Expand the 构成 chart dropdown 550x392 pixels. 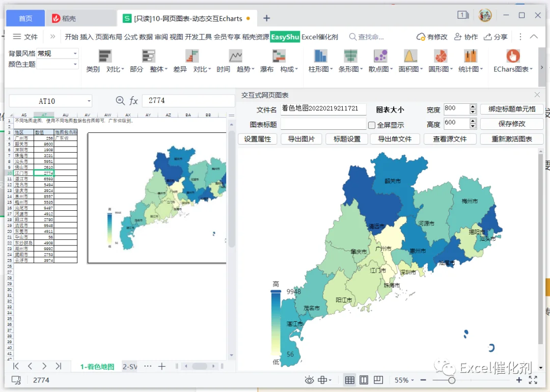(297, 69)
